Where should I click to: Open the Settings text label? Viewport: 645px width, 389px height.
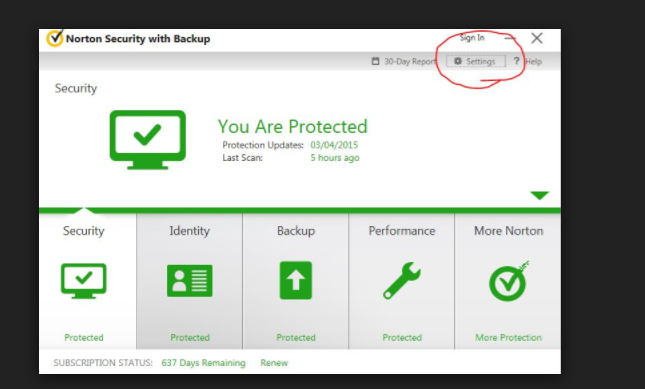pos(480,62)
